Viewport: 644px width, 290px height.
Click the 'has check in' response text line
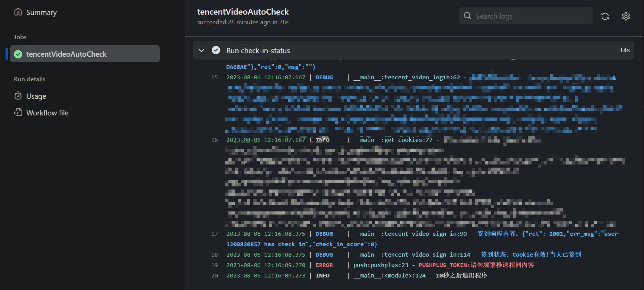(x=302, y=244)
